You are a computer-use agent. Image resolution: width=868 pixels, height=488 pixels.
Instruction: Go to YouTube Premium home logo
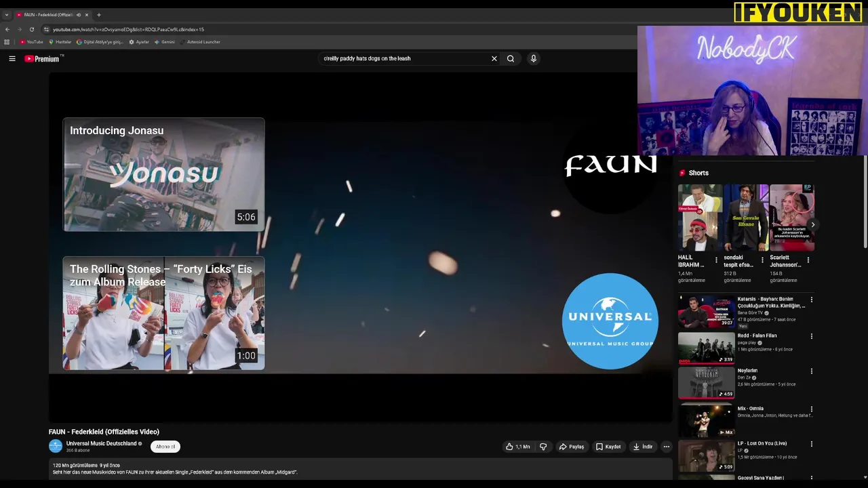point(42,59)
